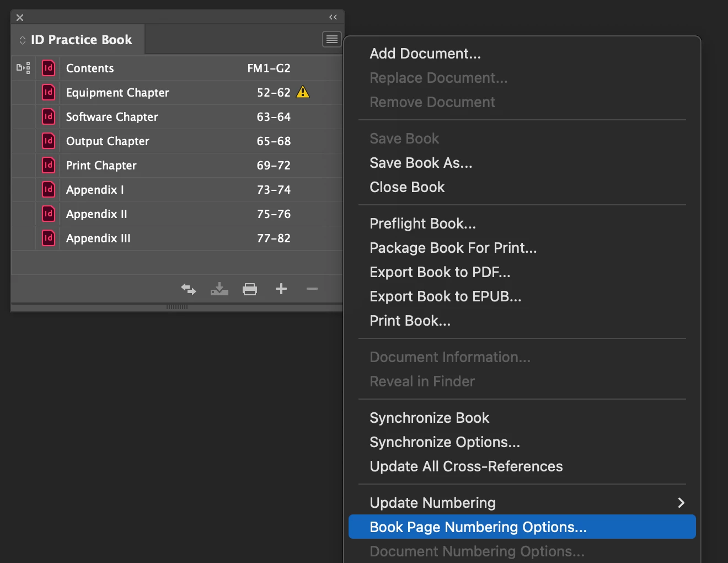Select the Output Chapter document
This screenshot has width=728, height=563.
coord(177,141)
